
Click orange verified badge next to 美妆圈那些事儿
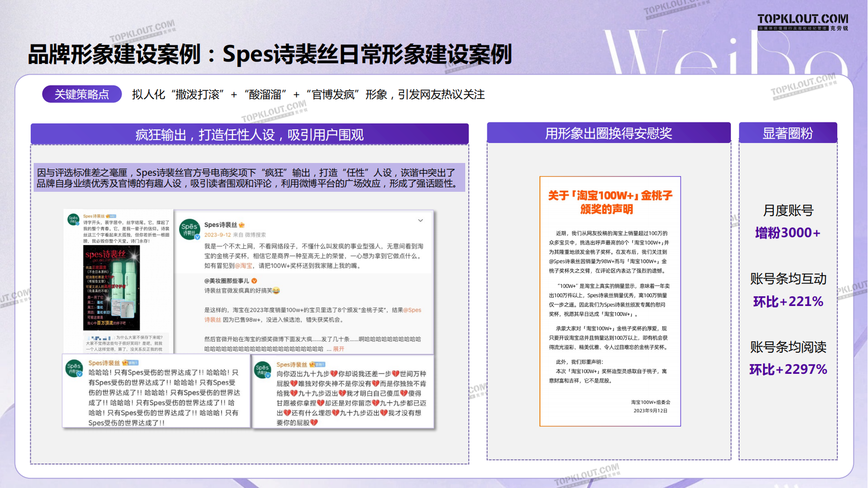coord(254,281)
